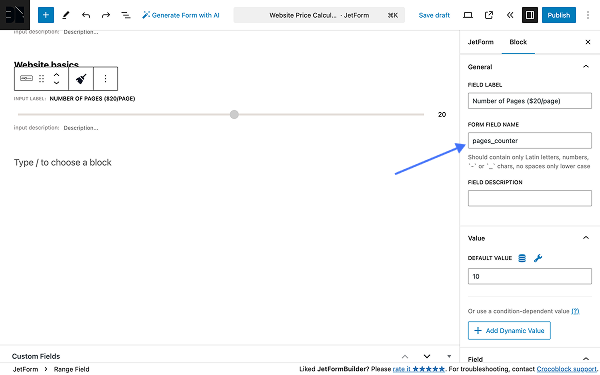The image size is (600, 375).
Task: Edit the Field Label input
Action: click(530, 101)
